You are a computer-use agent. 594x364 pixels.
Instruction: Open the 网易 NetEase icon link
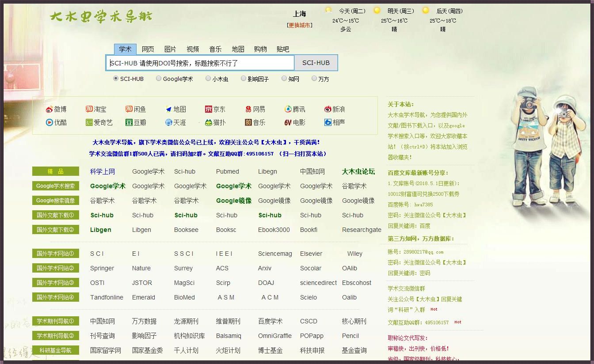[255, 109]
